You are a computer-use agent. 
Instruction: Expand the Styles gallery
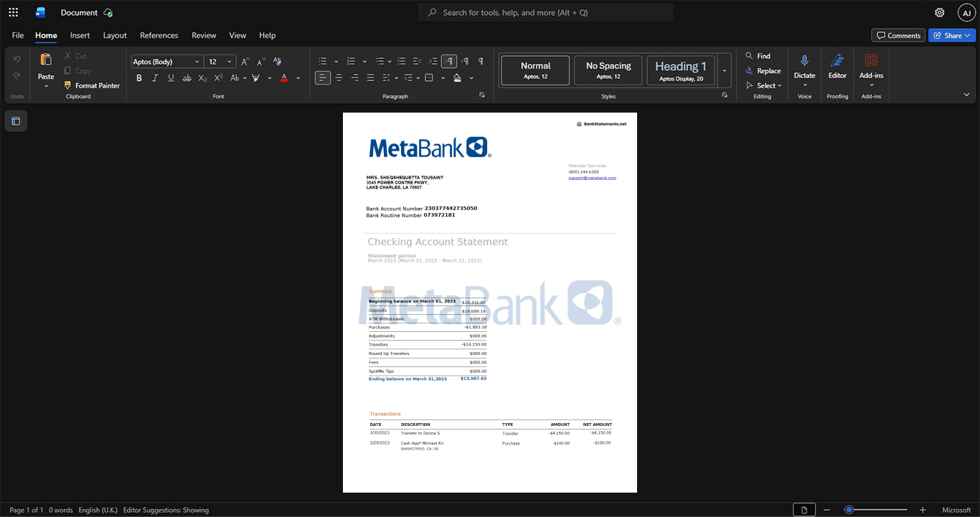[724, 71]
